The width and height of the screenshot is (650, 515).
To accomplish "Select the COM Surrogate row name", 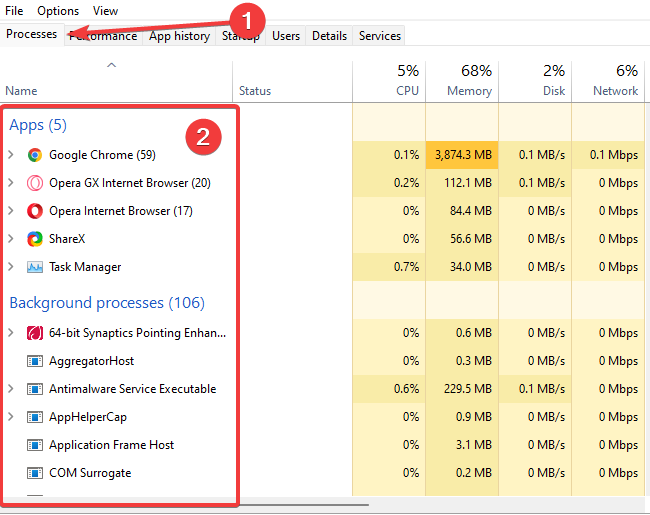I will pos(90,473).
